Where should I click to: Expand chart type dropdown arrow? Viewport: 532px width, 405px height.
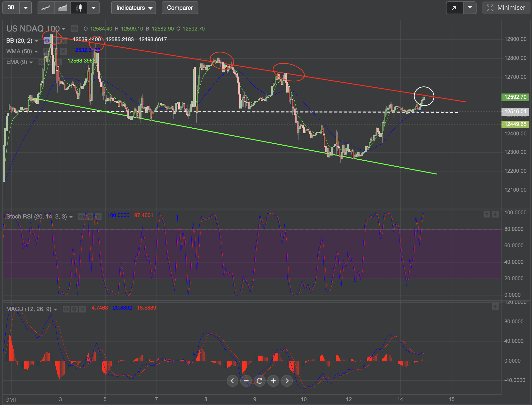click(93, 8)
